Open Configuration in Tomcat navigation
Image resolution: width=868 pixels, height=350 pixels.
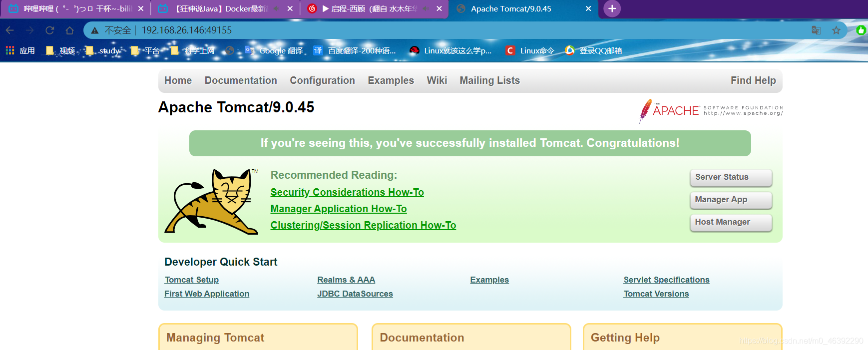point(323,80)
